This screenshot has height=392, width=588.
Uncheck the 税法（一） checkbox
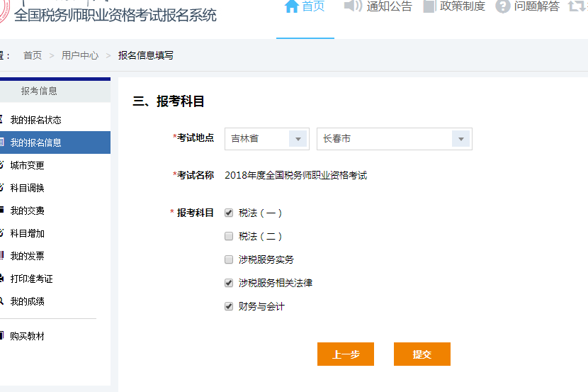229,213
